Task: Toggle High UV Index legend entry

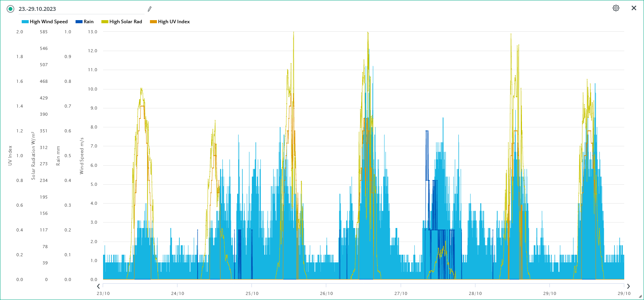Action: [174, 22]
